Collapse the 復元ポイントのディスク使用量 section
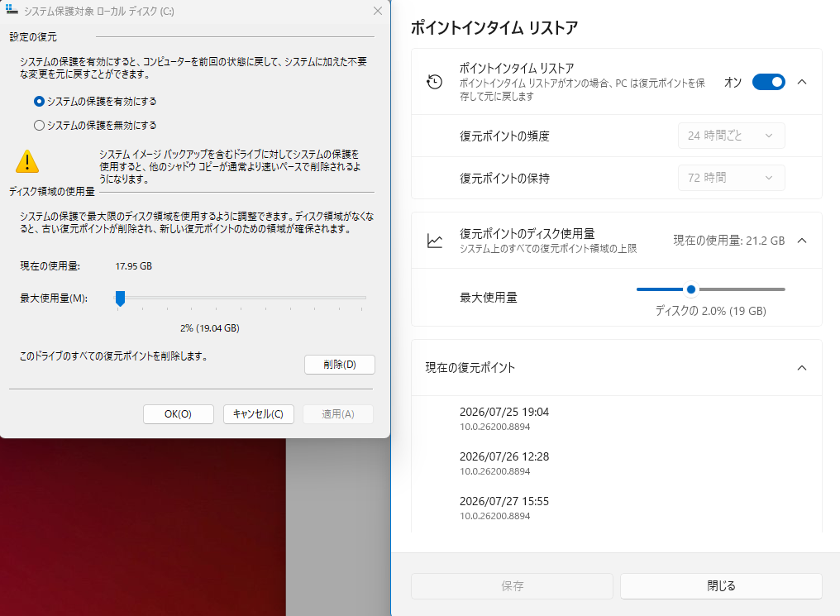The height and width of the screenshot is (616, 840). click(x=802, y=241)
